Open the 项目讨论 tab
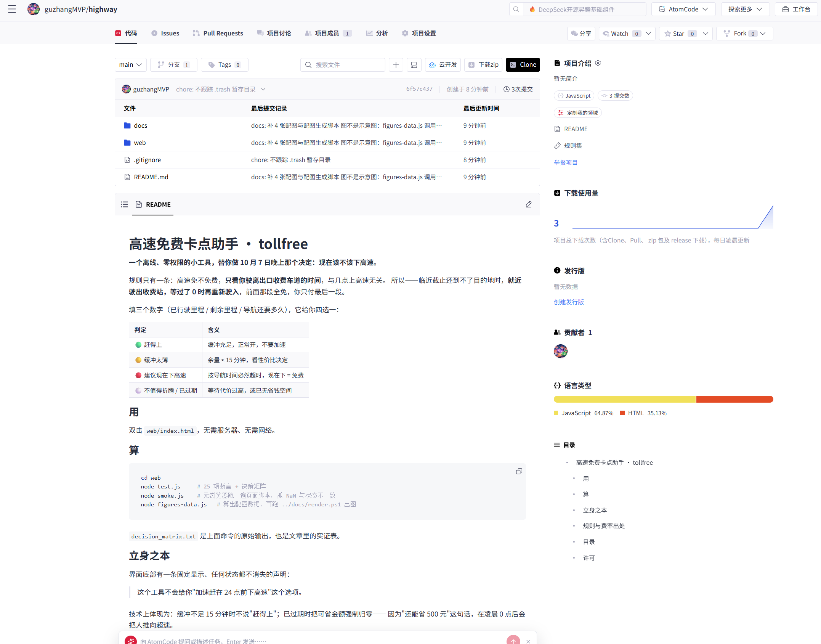Viewport: 821px width, 644px height. [274, 33]
